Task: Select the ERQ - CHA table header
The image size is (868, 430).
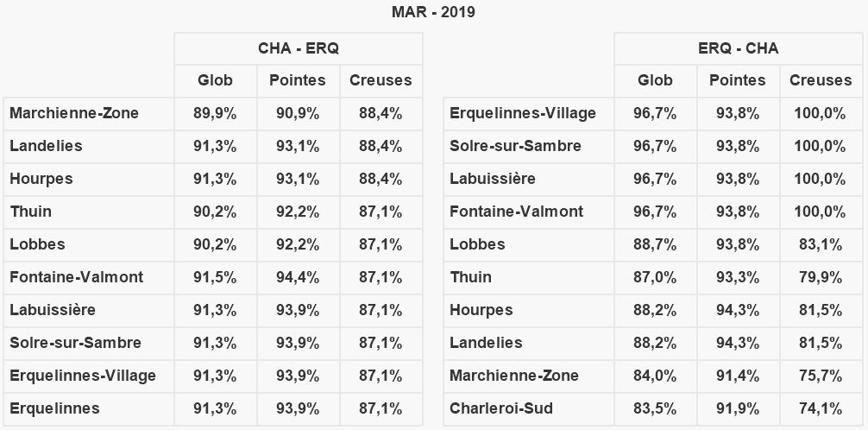Action: click(x=738, y=48)
